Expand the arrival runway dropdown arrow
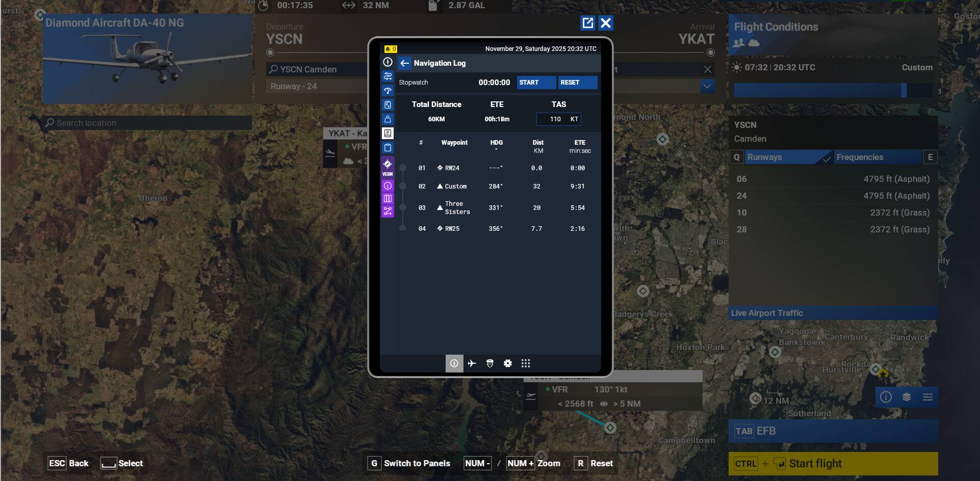 (x=707, y=86)
